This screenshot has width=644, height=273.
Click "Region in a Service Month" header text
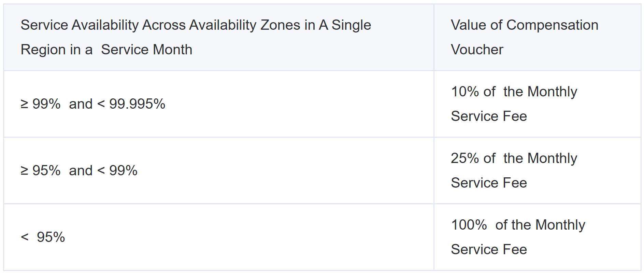point(106,50)
